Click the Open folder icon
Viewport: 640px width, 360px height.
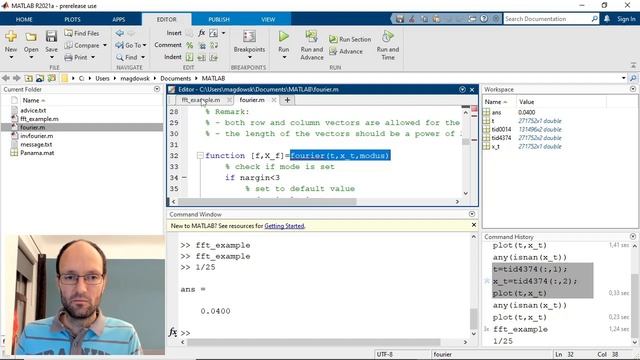tap(31, 37)
